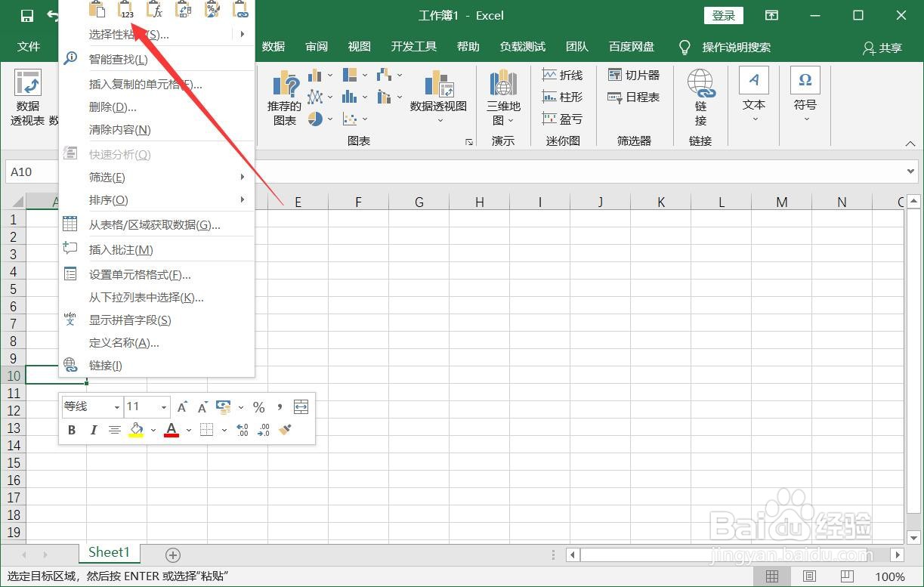Choose Delete (删除) in the context menu
Screen dimensions: 924x587
pyautogui.click(x=157, y=107)
